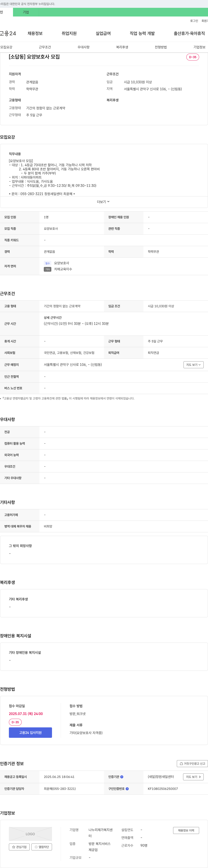Click the (새일)창원새일센터 agency name
Image resolution: width=208 pixels, height=868 pixels.
point(161,777)
